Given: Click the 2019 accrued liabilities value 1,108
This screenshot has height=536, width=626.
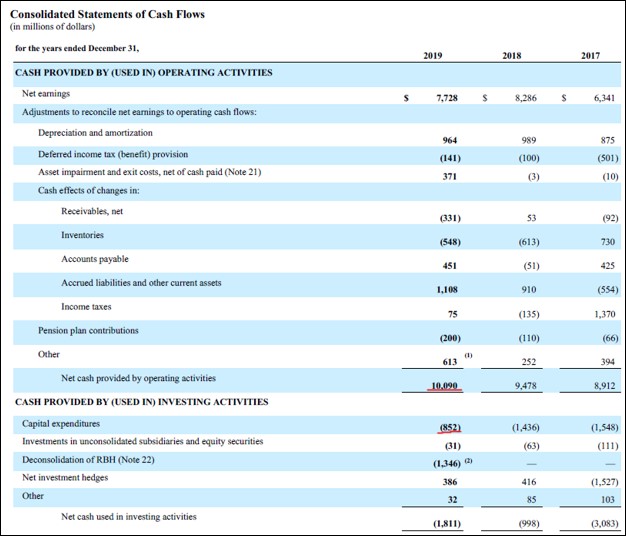Looking at the screenshot, I should tap(446, 289).
